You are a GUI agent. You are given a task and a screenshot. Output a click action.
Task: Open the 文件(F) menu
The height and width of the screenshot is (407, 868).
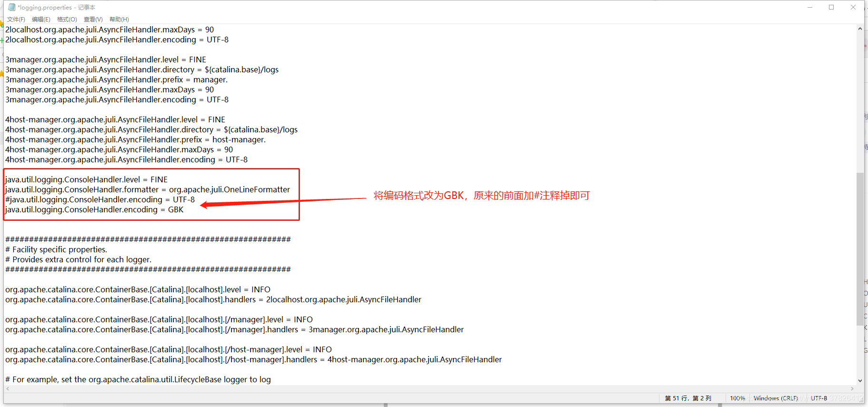[x=16, y=20]
